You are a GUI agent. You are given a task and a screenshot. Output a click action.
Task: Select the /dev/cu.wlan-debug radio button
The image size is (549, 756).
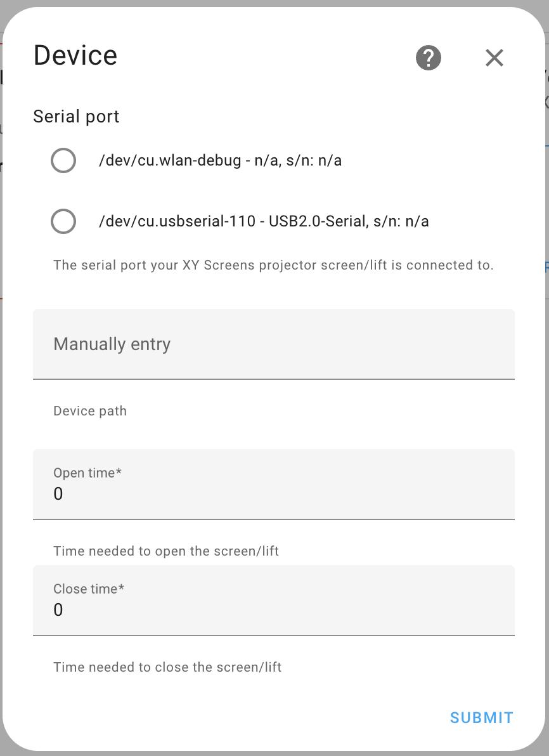coord(63,160)
